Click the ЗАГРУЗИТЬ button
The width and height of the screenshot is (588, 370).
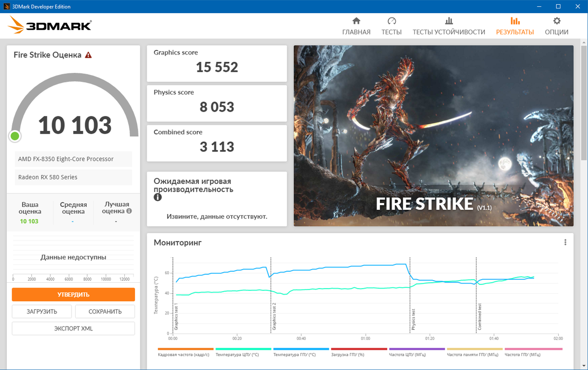[42, 311]
